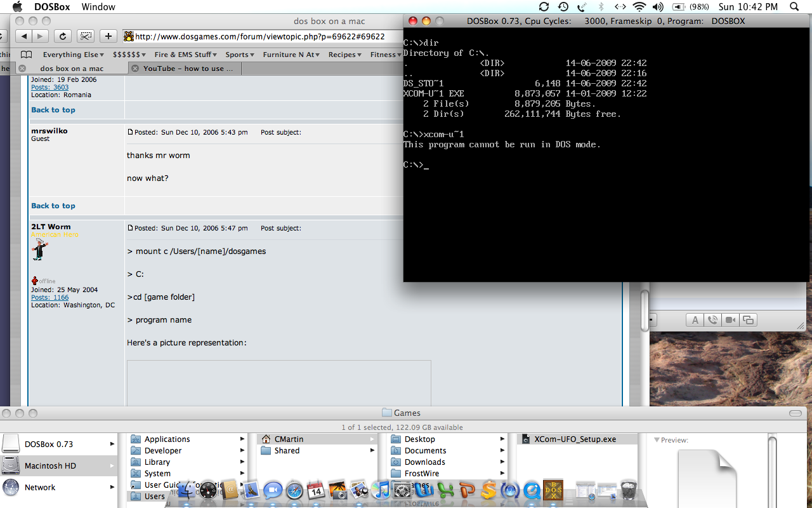Add bookmark with the plus button
Viewport: 812px width, 508px height.
click(x=108, y=36)
